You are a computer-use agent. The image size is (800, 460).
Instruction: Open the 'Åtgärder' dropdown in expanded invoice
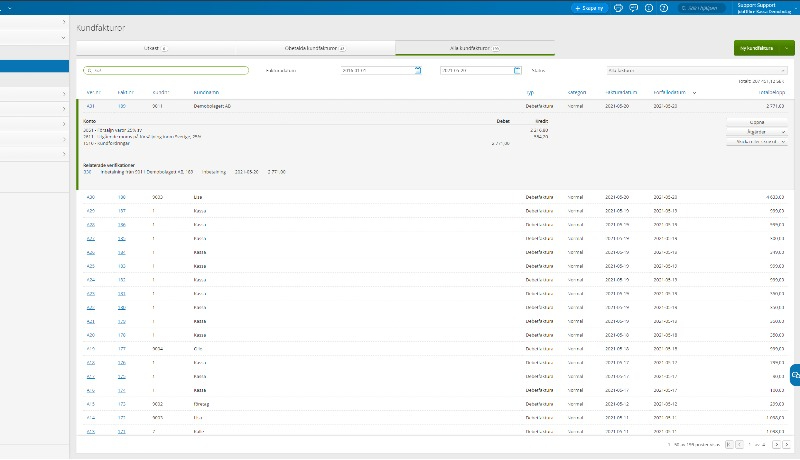tap(757, 132)
